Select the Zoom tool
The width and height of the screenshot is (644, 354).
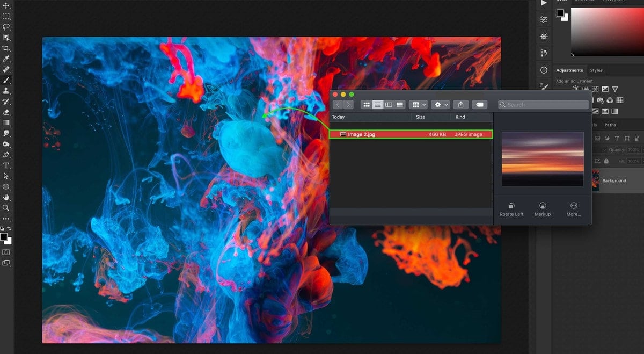(6, 208)
